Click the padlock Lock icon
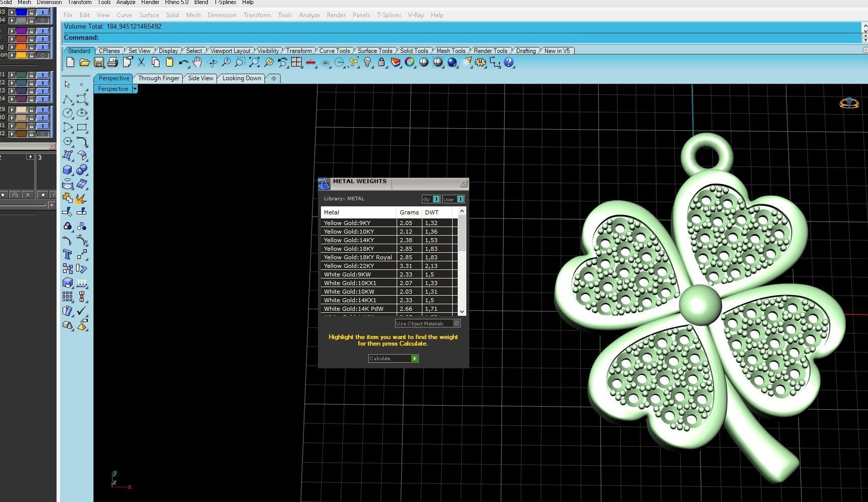The image size is (868, 502). (382, 62)
